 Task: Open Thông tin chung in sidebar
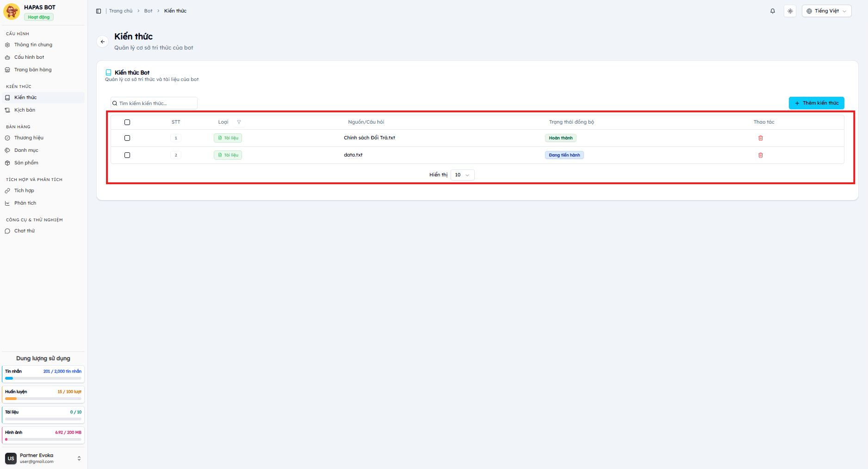click(x=43, y=45)
